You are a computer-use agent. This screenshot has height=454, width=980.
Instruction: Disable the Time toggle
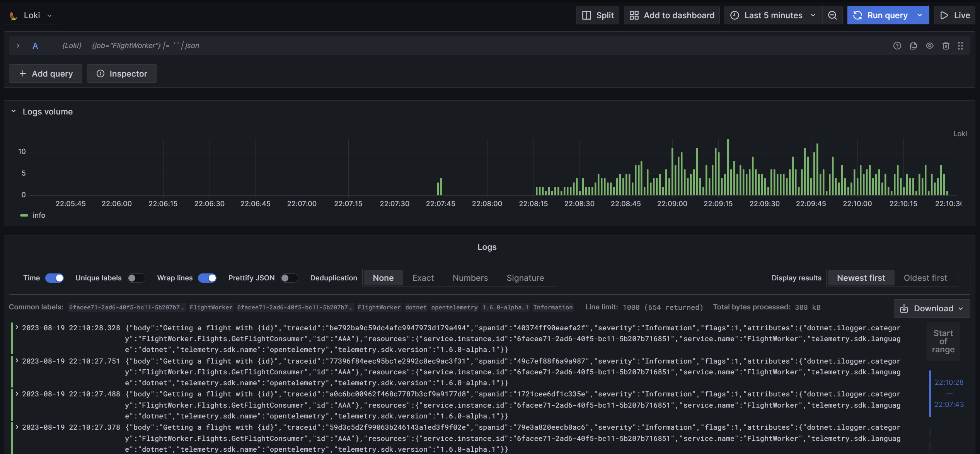pyautogui.click(x=55, y=278)
